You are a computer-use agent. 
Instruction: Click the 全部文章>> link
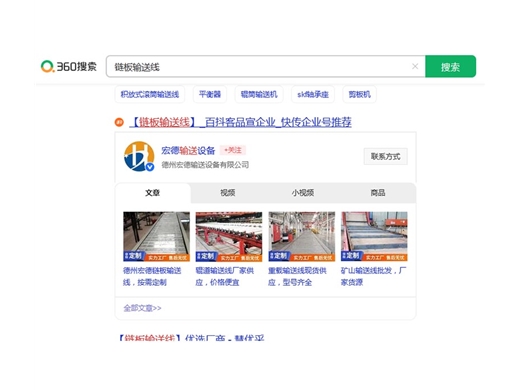click(x=142, y=308)
